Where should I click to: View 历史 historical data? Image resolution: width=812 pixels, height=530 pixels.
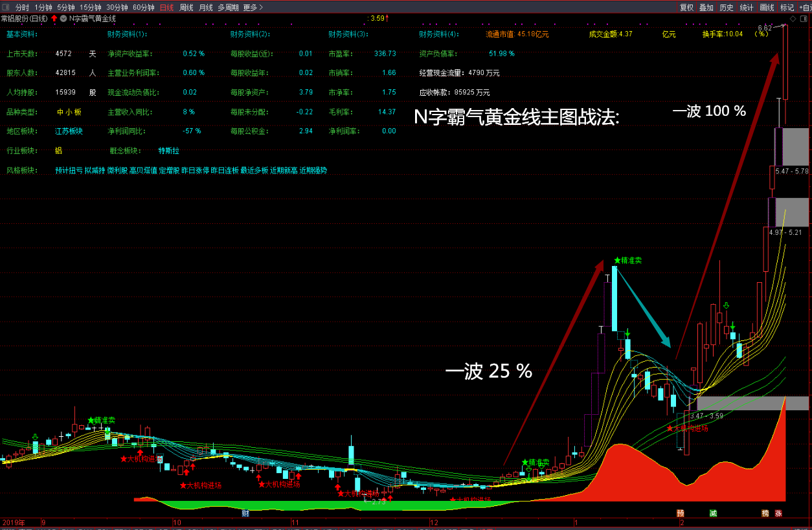pos(727,8)
